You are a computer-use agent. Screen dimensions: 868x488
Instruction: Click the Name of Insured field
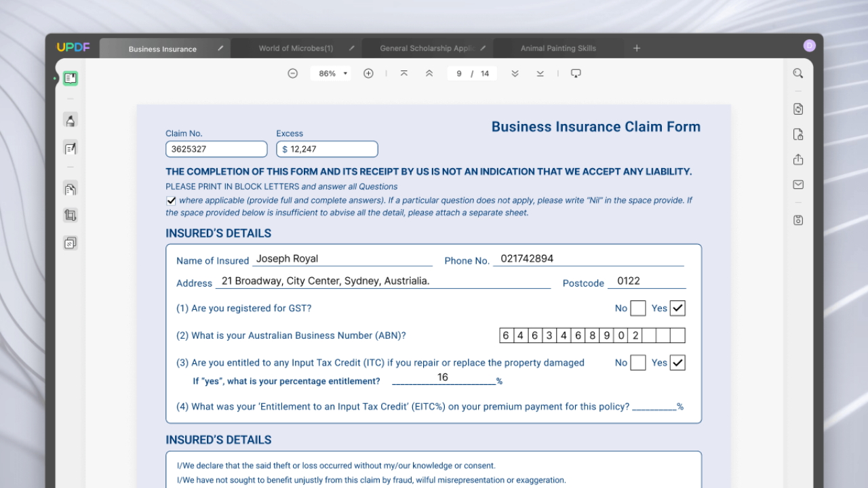(342, 259)
